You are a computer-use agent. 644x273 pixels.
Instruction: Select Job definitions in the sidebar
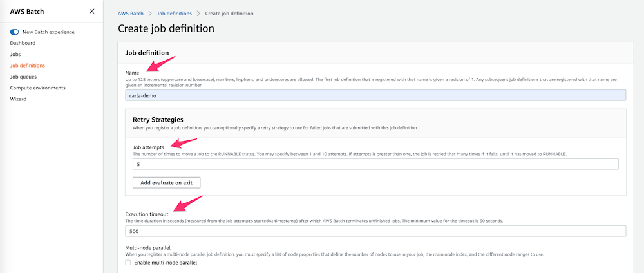[x=28, y=65]
